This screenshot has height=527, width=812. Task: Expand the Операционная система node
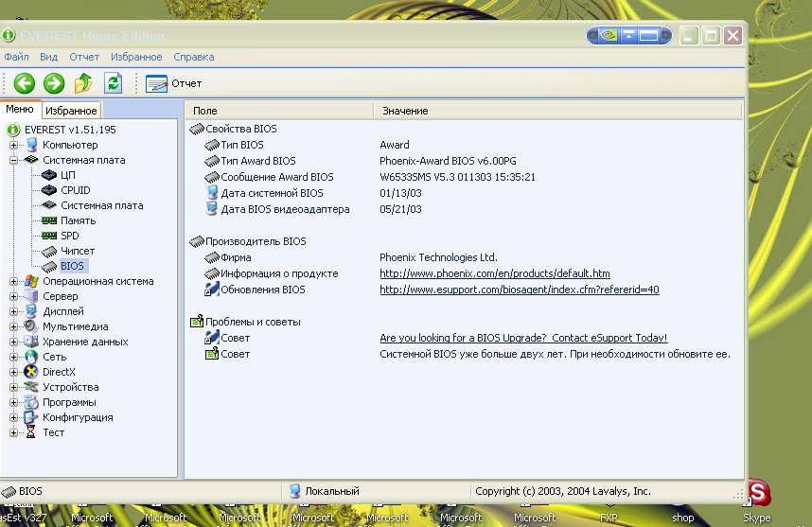(14, 281)
